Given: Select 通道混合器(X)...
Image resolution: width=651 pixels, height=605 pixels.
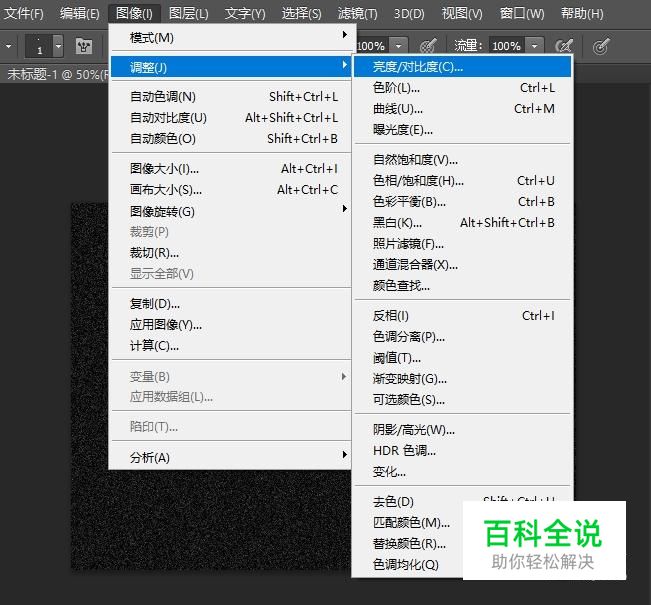Looking at the screenshot, I should coord(463,265).
